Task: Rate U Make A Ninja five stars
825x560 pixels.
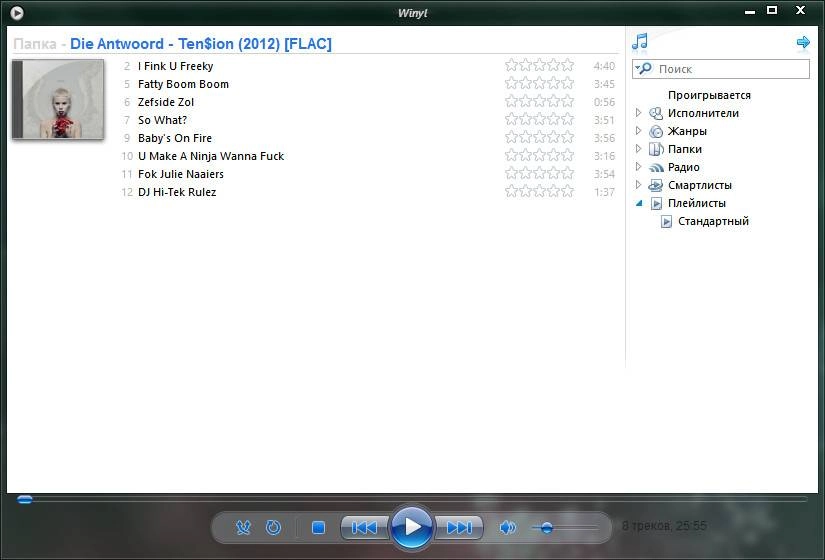Action: pyautogui.click(x=567, y=155)
